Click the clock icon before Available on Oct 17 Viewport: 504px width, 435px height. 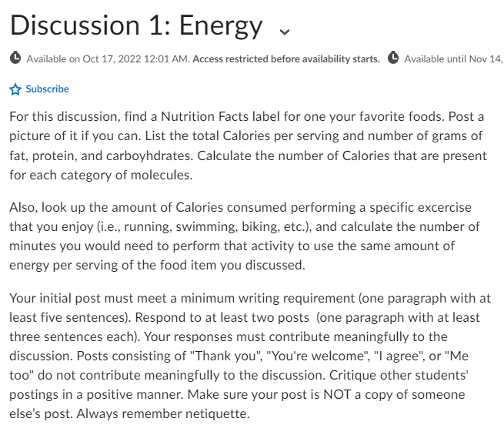[x=15, y=59]
